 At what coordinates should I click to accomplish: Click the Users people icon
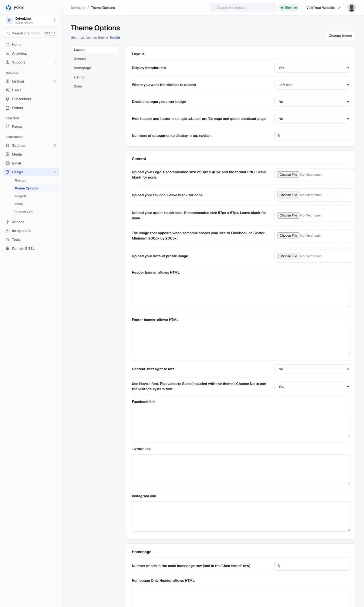coord(8,90)
